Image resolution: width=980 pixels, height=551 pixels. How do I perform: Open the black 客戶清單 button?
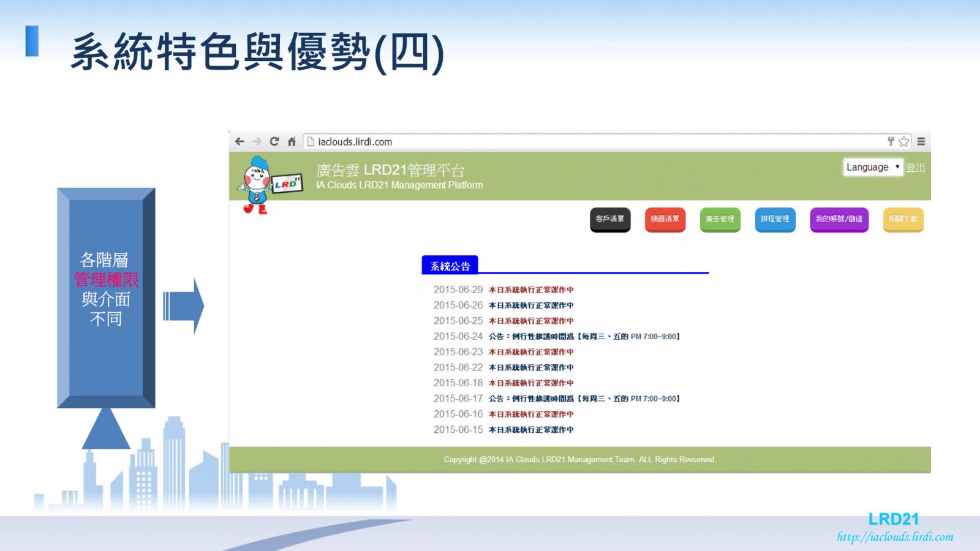click(x=610, y=219)
